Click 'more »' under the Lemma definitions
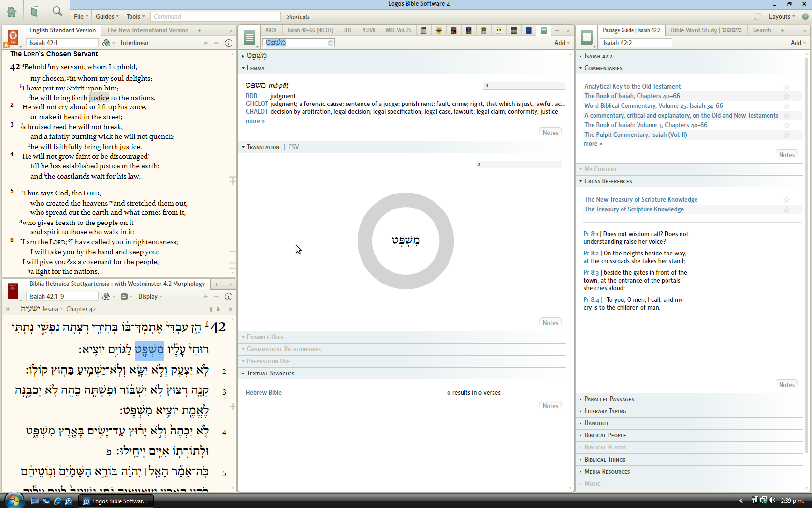This screenshot has height=508, width=812. tap(255, 121)
